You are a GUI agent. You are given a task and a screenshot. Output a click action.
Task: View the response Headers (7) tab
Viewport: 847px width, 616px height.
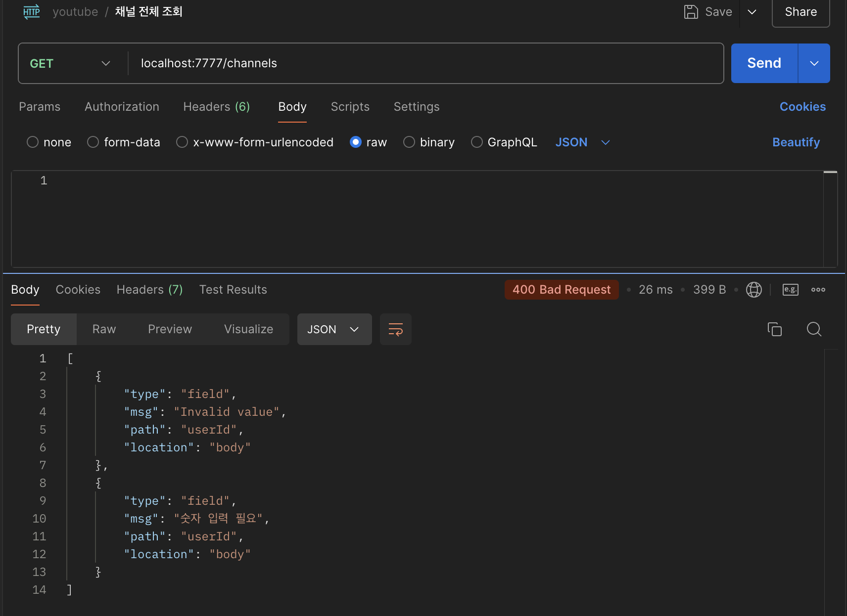point(150,290)
